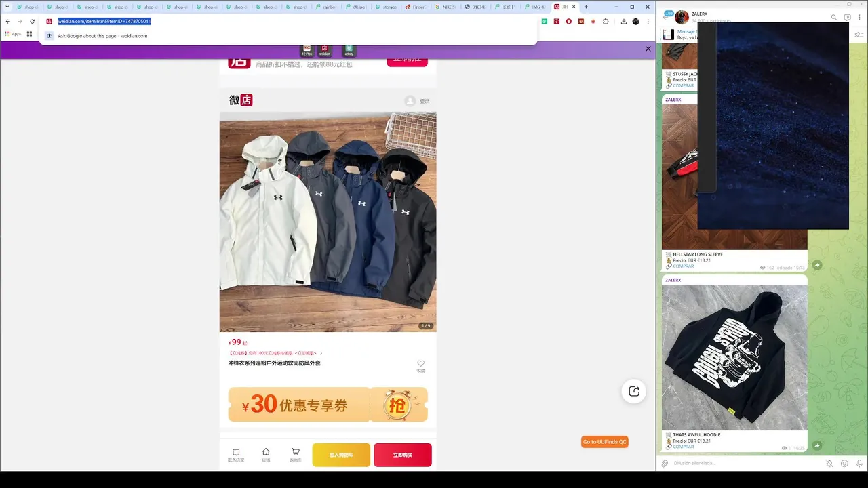Open a new browser tab

pos(586,7)
